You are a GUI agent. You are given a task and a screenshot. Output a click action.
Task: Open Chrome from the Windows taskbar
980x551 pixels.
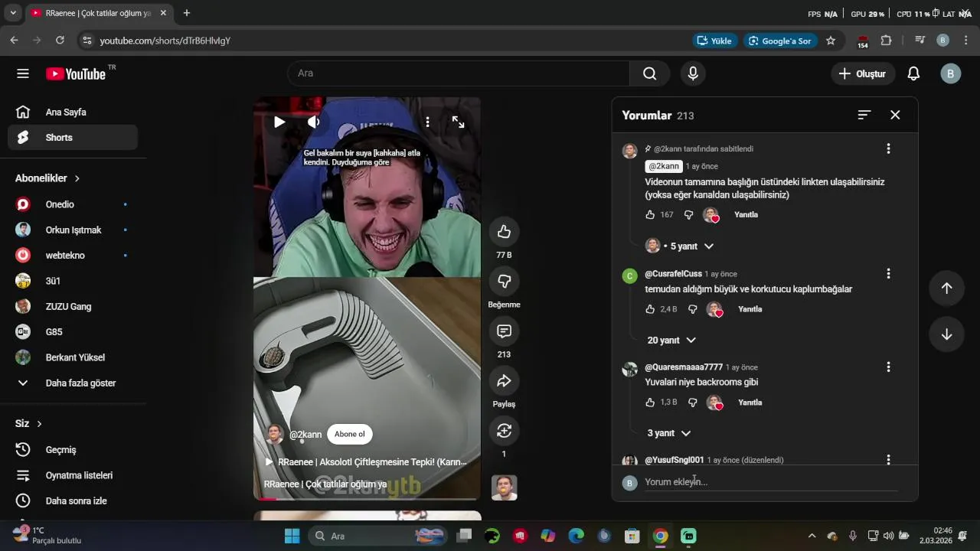[x=660, y=536]
